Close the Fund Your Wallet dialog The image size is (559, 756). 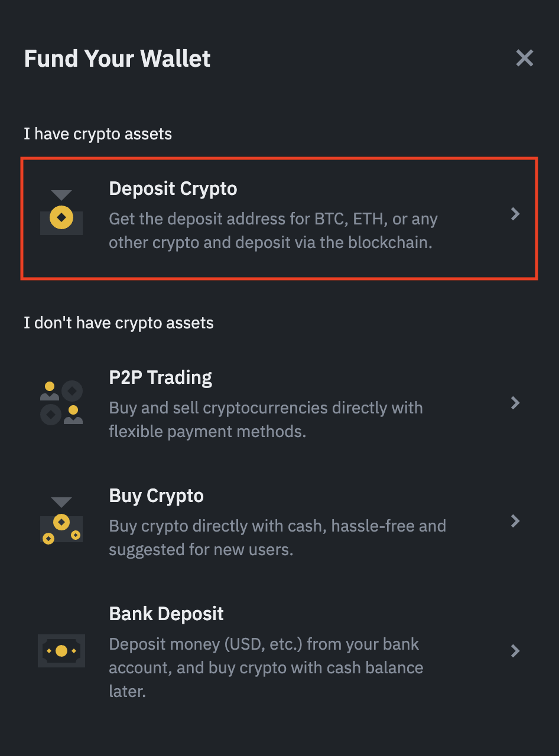524,58
